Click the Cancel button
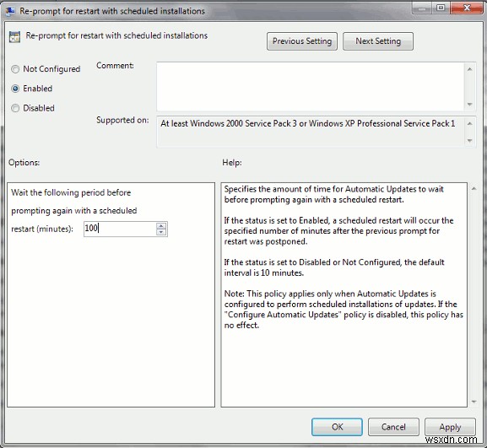Image resolution: width=487 pixels, height=448 pixels. point(393,427)
